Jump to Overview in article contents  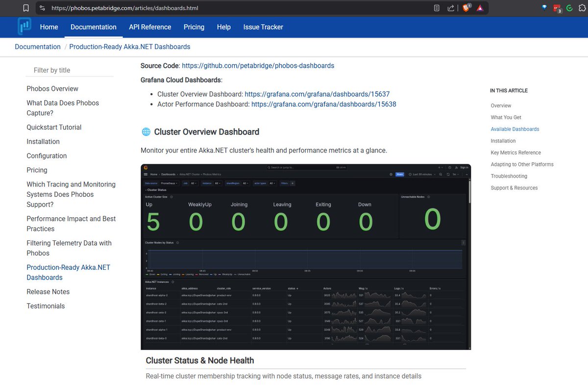[x=501, y=105]
